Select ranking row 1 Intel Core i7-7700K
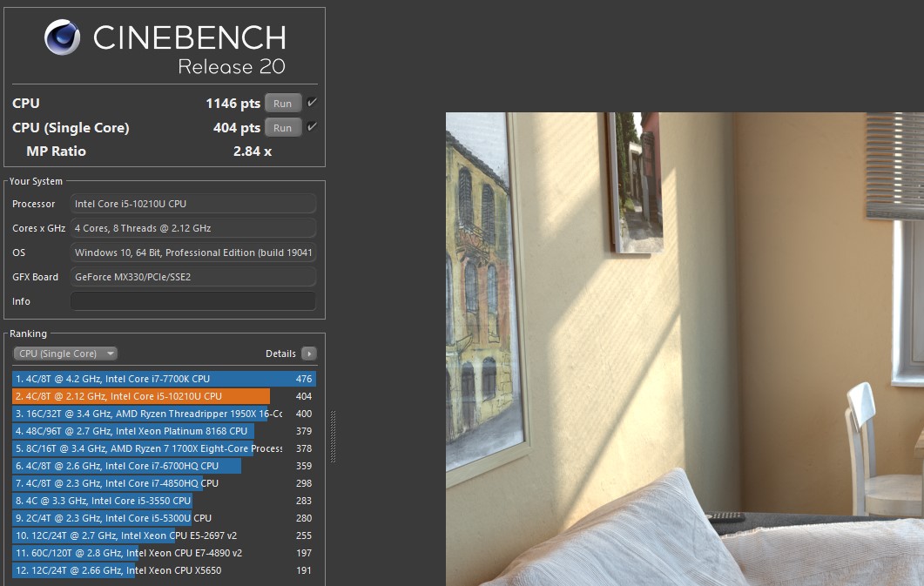The image size is (924, 586). [x=164, y=379]
